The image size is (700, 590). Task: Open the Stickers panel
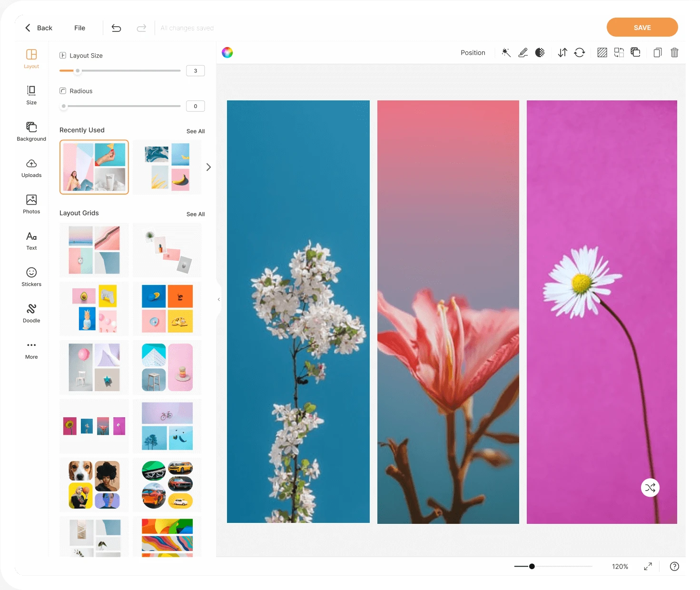point(31,276)
